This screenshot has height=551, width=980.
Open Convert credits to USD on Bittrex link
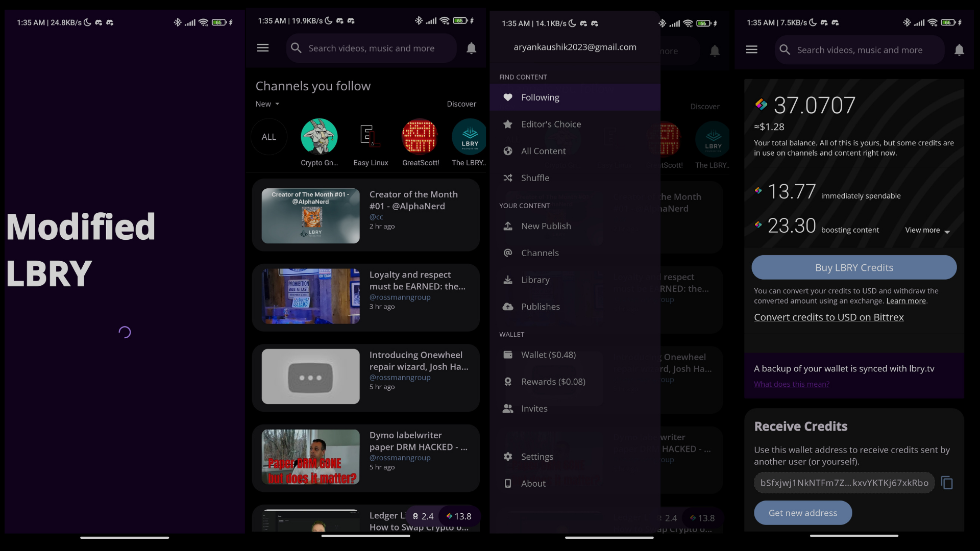[x=828, y=317]
